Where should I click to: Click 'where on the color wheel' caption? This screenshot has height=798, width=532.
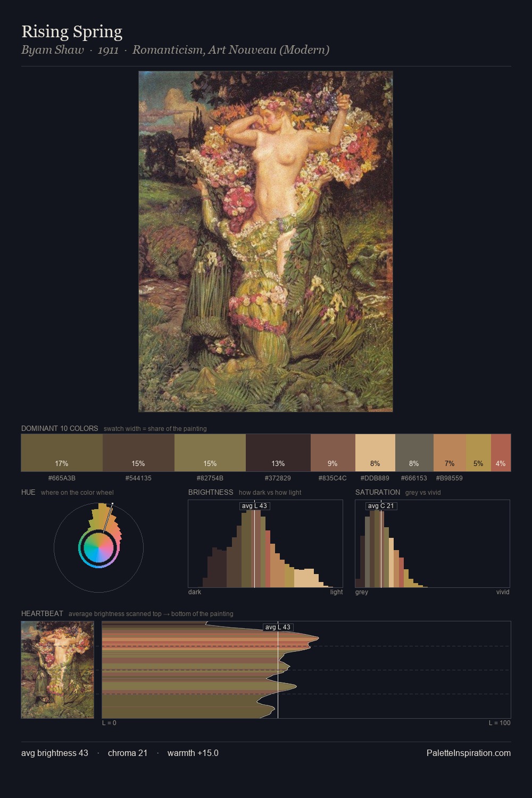coord(77,493)
